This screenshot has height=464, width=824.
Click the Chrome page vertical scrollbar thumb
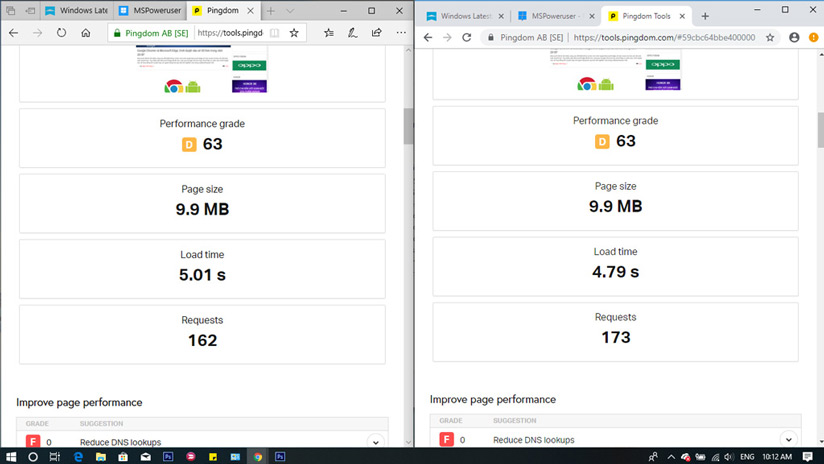820,129
